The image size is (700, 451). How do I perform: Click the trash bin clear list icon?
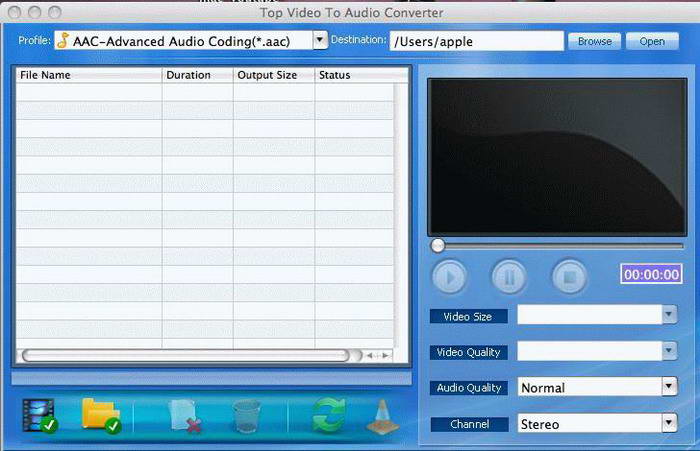click(246, 416)
